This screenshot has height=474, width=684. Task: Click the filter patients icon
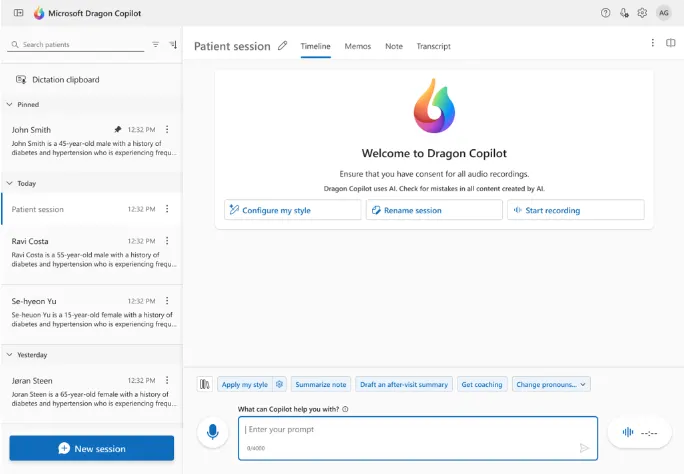155,44
